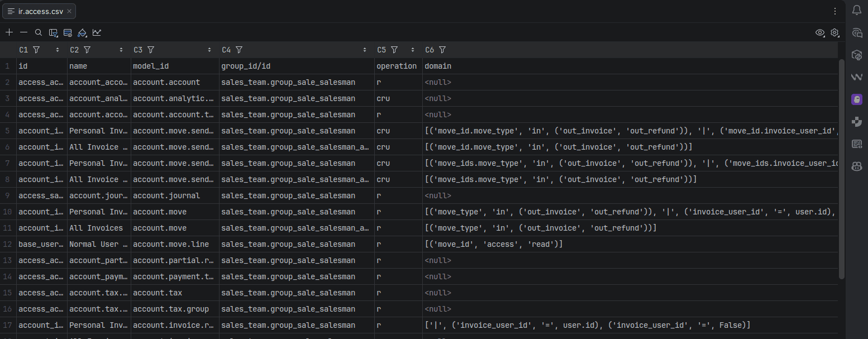The width and height of the screenshot is (868, 339).
Task: Click the 'account.tax.group' cell
Action: (175, 309)
